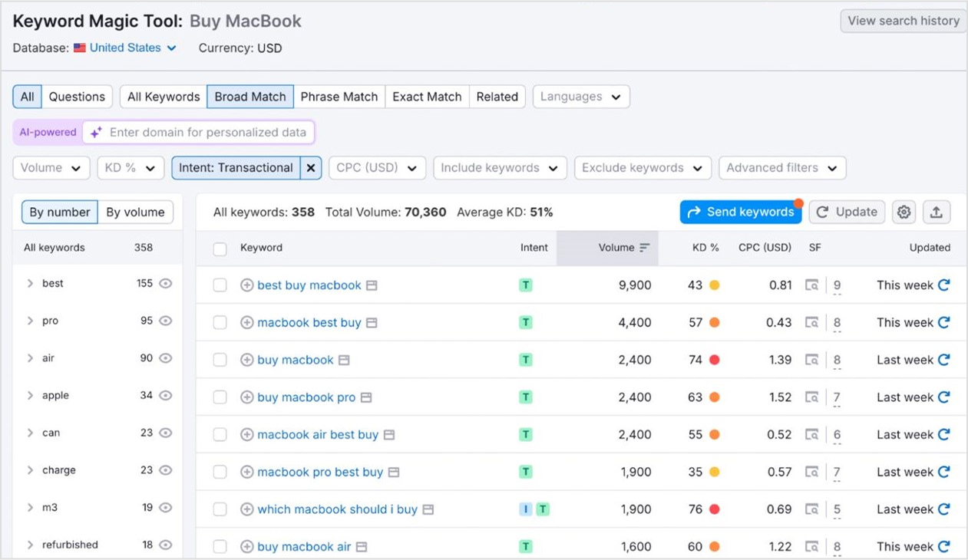968x560 pixels.
Task: Toggle eye icon for the 'best' group
Action: click(165, 283)
